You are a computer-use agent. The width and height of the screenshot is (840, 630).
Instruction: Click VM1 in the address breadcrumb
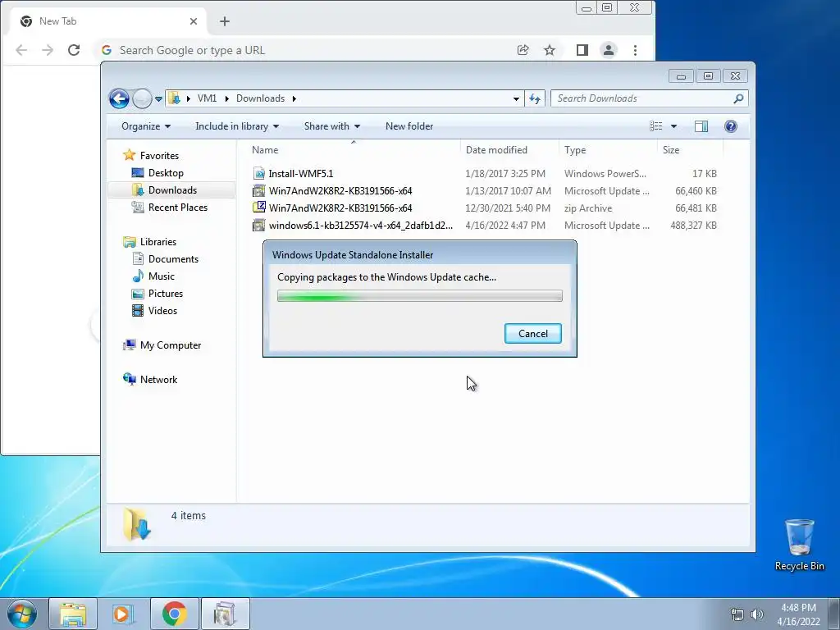207,98
